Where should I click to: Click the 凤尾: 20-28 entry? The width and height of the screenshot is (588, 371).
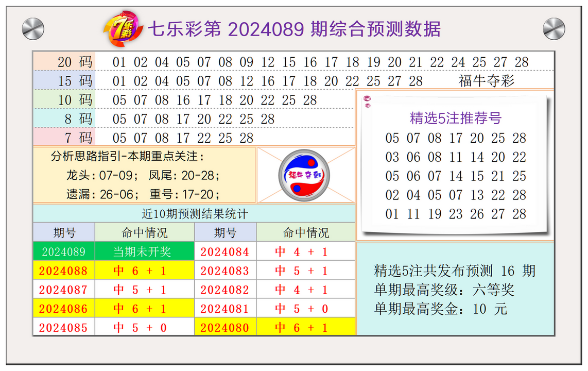[x=184, y=175]
